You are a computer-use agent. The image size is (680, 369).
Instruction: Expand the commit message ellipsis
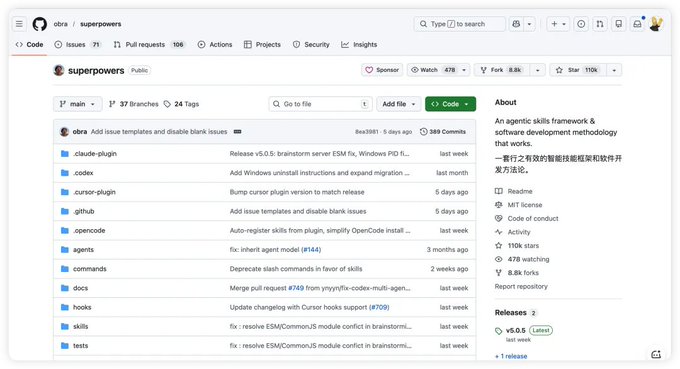click(237, 131)
